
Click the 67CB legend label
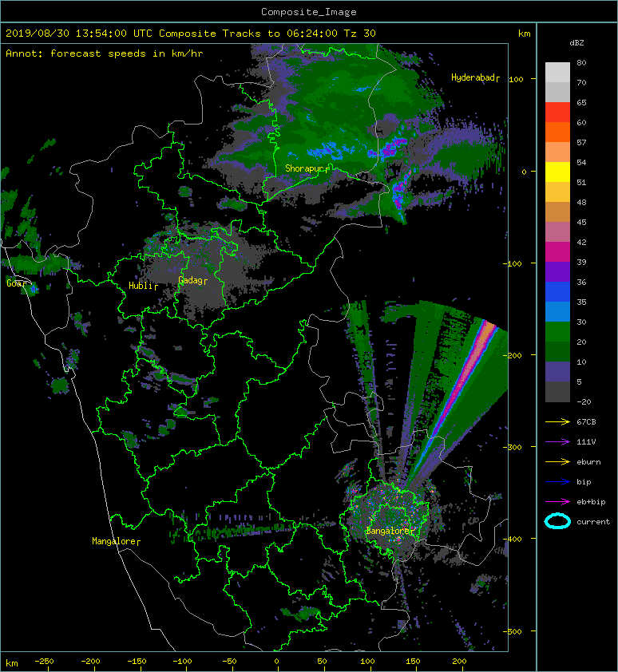pos(586,422)
